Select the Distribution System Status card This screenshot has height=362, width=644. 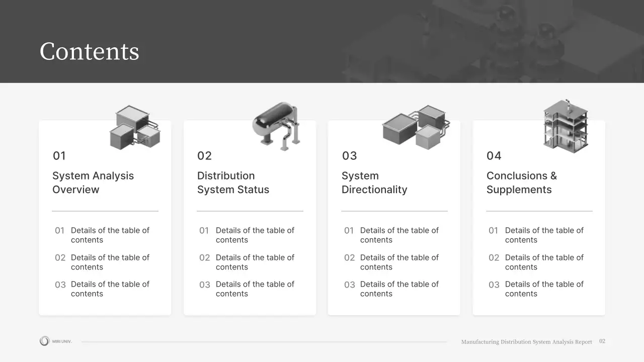point(250,217)
